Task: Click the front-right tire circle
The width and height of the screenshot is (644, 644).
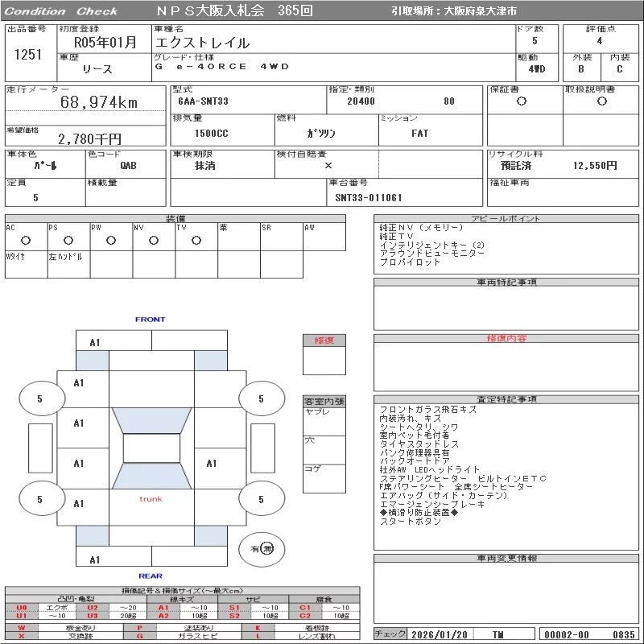Action: pyautogui.click(x=261, y=398)
